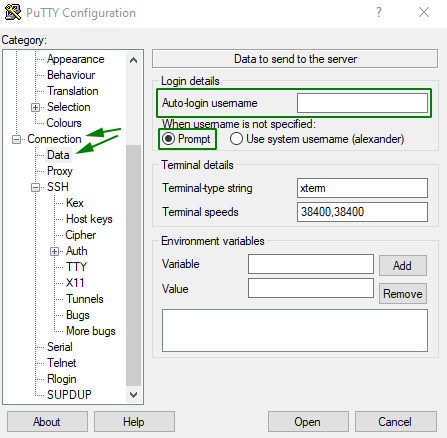The height and width of the screenshot is (438, 447).
Task: Collapse the Connection tree node
Action: [x=16, y=139]
